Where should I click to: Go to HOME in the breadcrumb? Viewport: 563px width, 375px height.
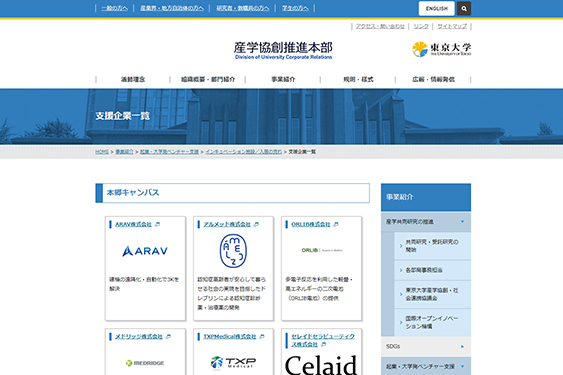(x=102, y=152)
